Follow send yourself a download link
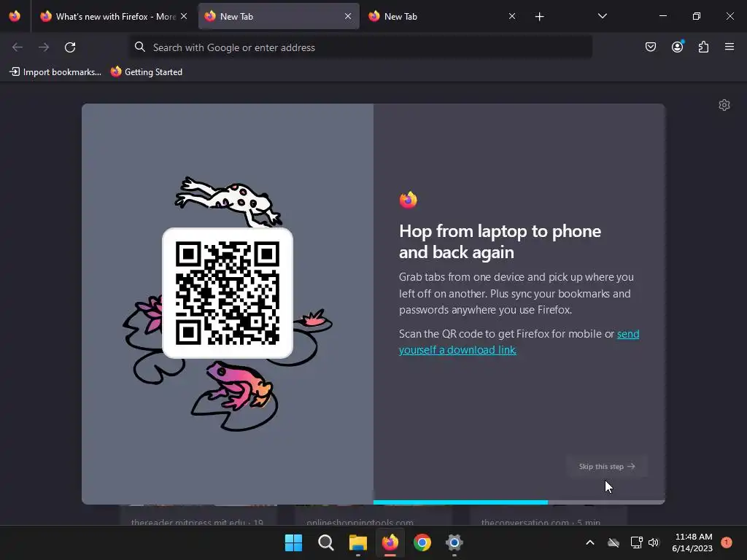The width and height of the screenshot is (747, 560). (519, 342)
